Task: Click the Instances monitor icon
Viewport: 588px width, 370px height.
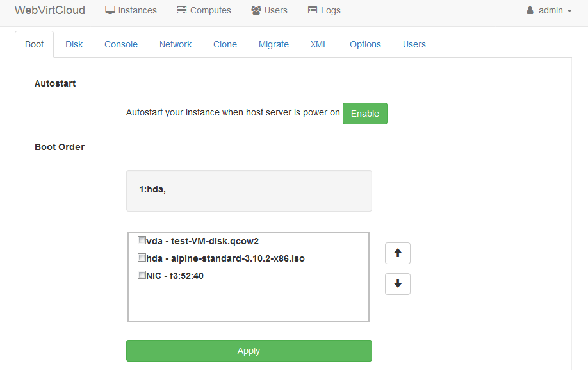Action: (110, 10)
